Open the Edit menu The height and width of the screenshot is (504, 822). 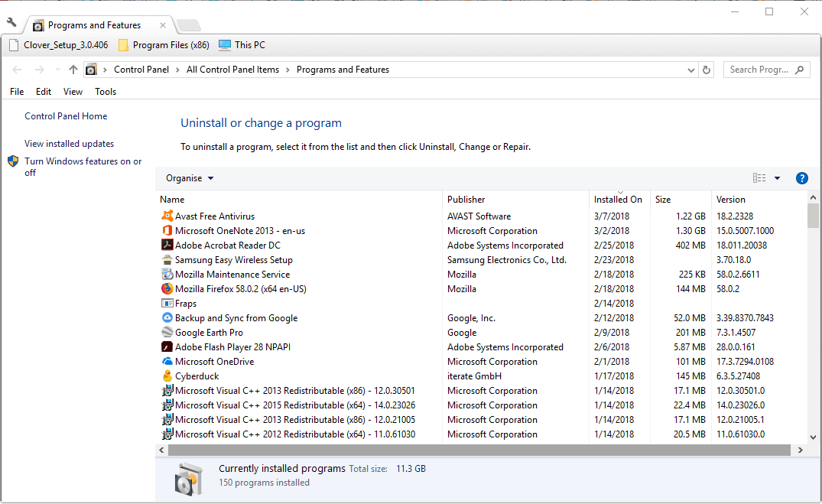44,92
